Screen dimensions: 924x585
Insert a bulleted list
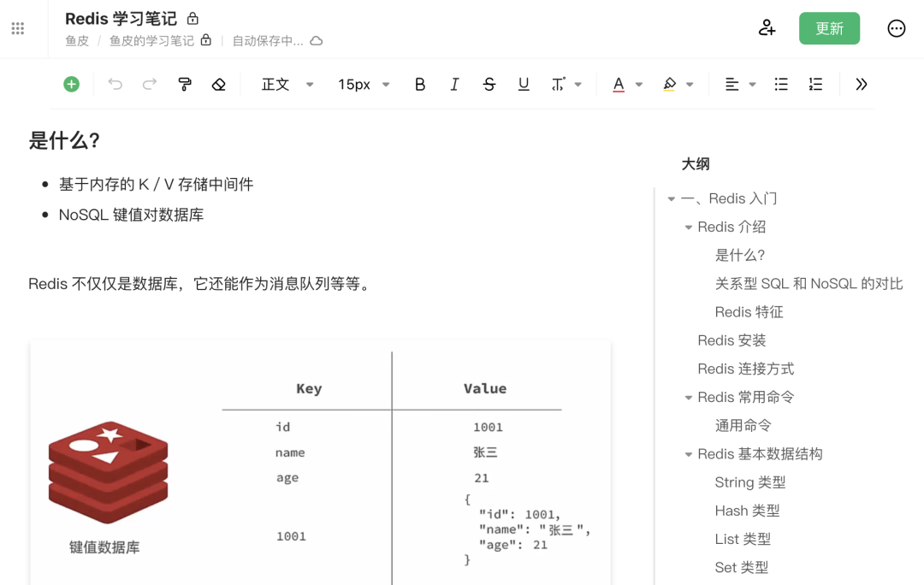pyautogui.click(x=781, y=84)
